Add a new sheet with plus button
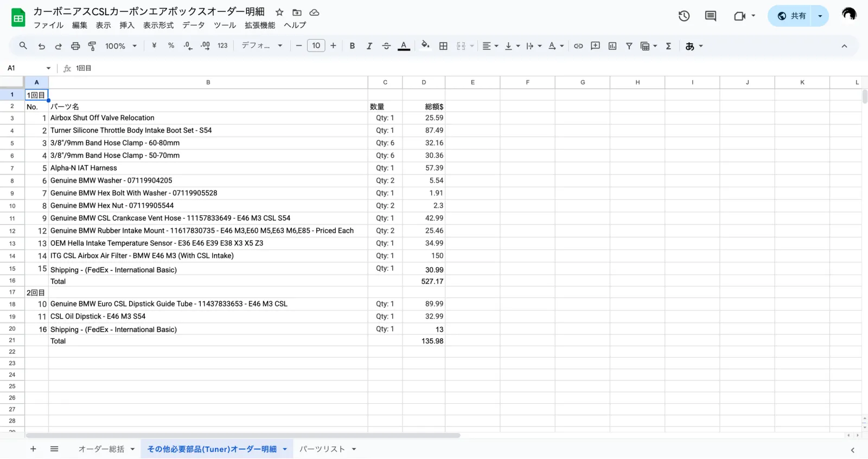 (33, 449)
